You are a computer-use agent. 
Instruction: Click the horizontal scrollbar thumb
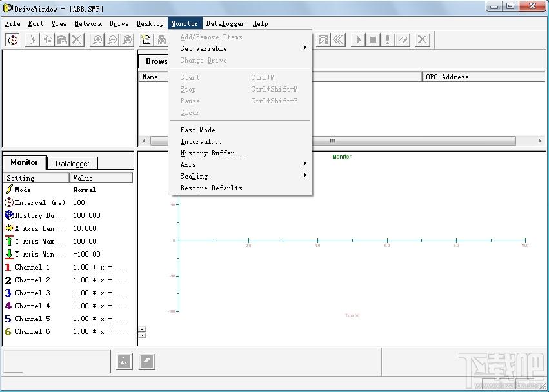coord(333,141)
